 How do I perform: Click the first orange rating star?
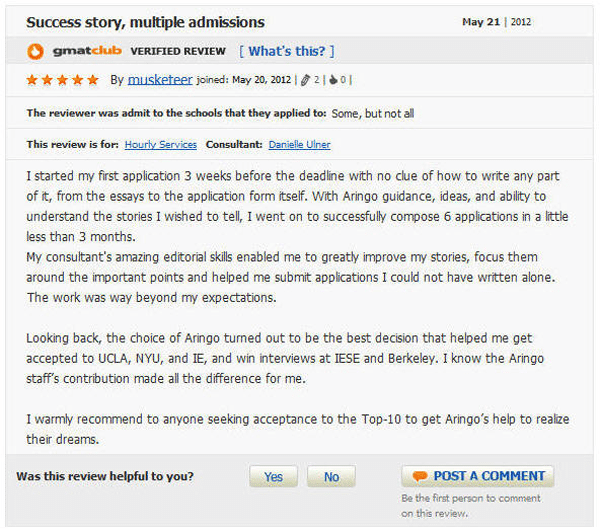tap(32, 80)
